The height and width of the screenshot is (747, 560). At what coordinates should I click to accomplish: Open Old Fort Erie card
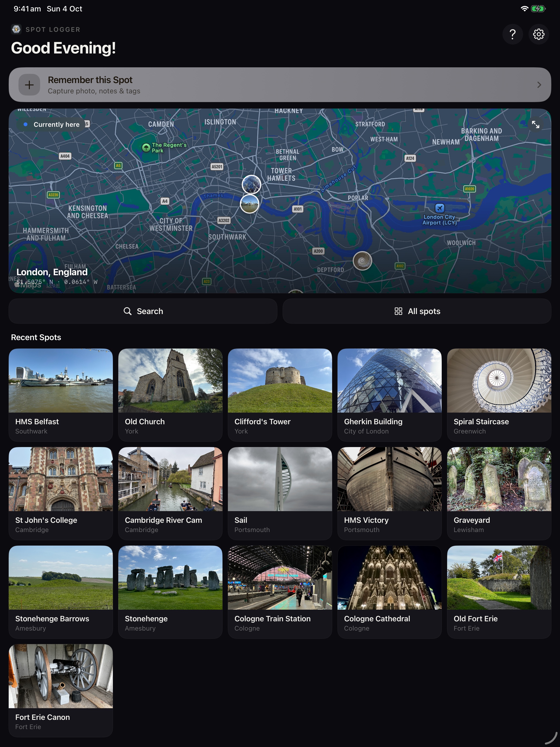[499, 592]
